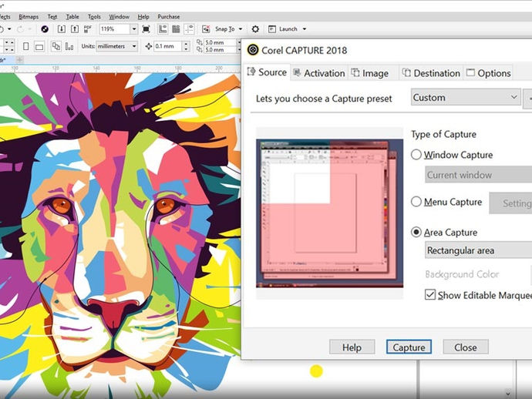Click the Close button in Capture dialog
532x399 pixels.
466,347
